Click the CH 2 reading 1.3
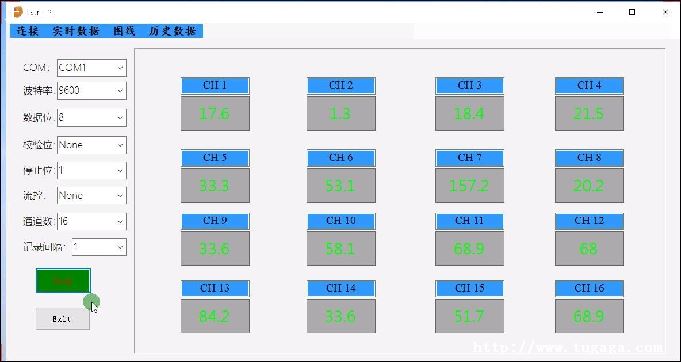The height and width of the screenshot is (362, 681). pyautogui.click(x=341, y=113)
